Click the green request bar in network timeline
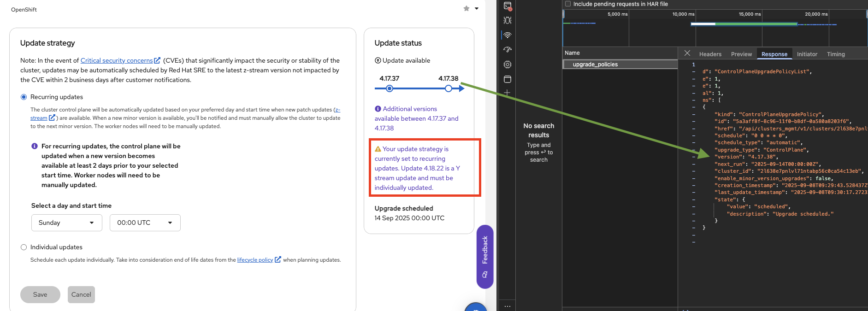The image size is (868, 311). (756, 24)
